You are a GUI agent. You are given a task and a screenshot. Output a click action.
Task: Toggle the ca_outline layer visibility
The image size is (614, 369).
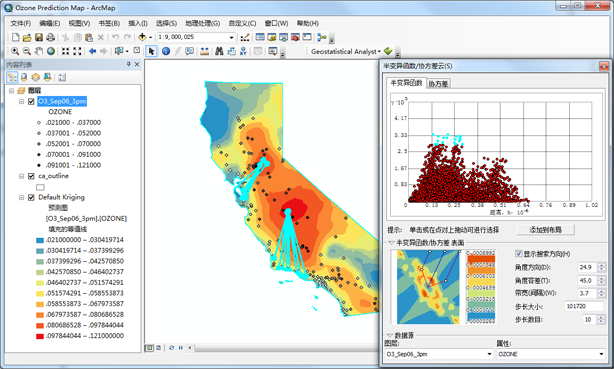[x=31, y=176]
